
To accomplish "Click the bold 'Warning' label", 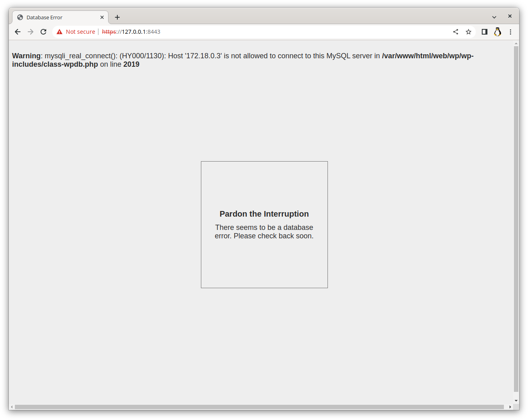I will [27, 56].
